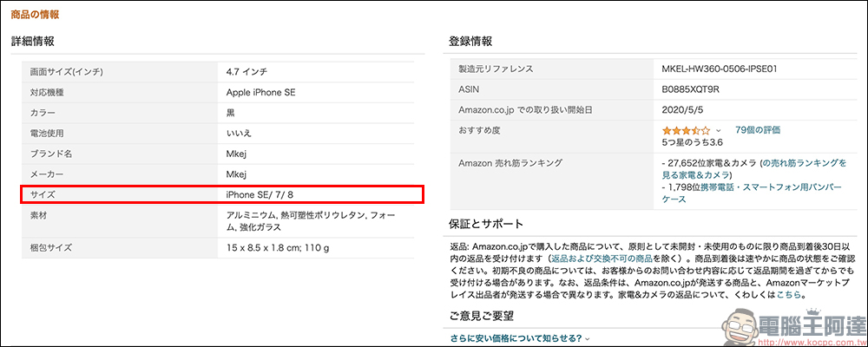
Task: Click the 保証とサポート heading
Action: pyautogui.click(x=487, y=222)
